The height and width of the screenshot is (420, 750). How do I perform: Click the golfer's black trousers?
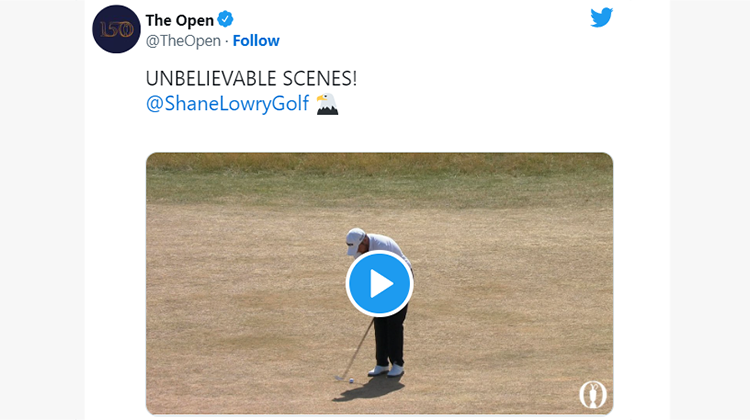391,337
